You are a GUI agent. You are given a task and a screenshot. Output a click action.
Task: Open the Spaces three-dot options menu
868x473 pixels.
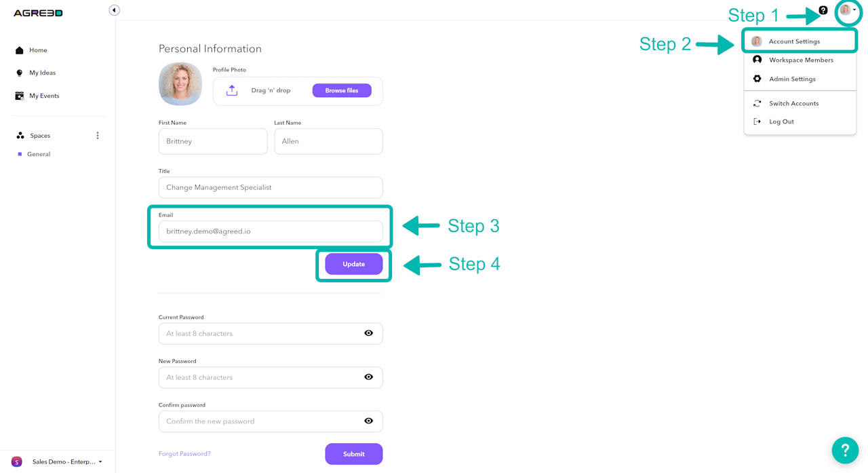[98, 136]
